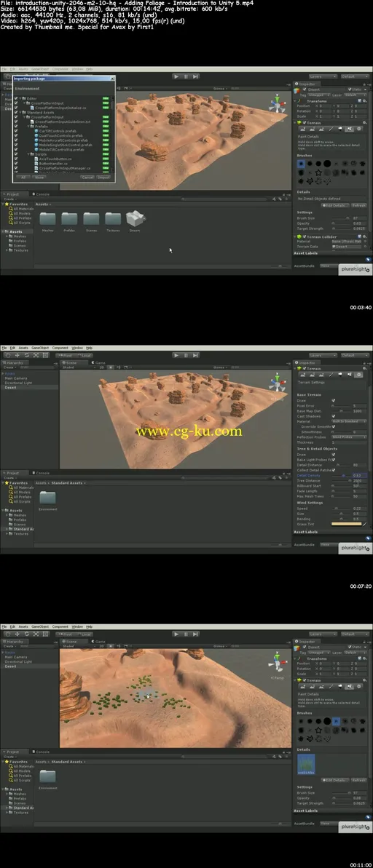Select Directional Light in 00:07:20 frame Hierarchy
This screenshot has height=868, width=373.
click(19, 383)
